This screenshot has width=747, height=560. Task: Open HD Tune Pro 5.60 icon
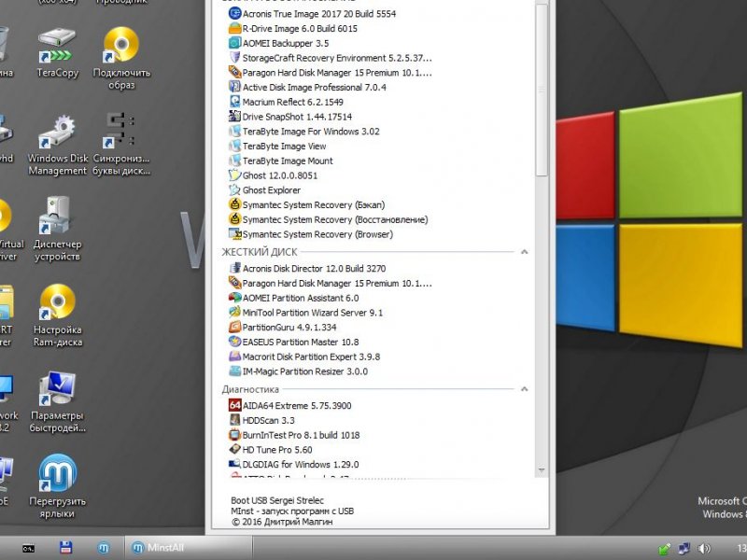(235, 450)
